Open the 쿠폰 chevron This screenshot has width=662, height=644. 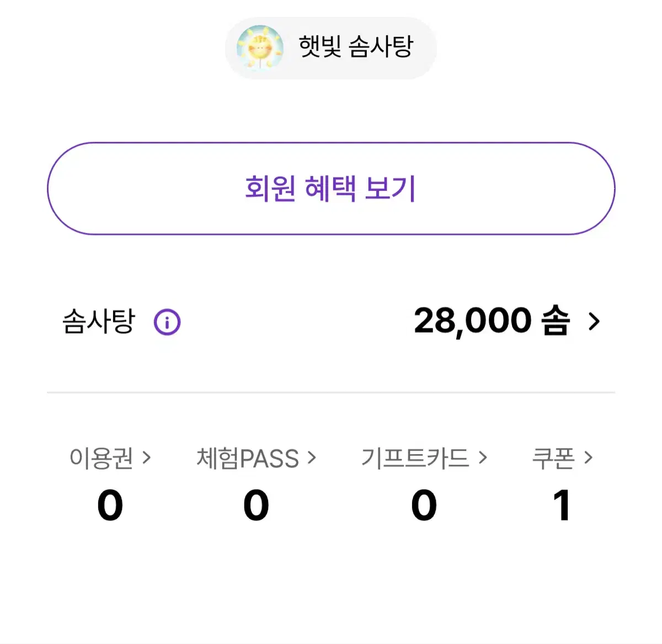tap(588, 457)
